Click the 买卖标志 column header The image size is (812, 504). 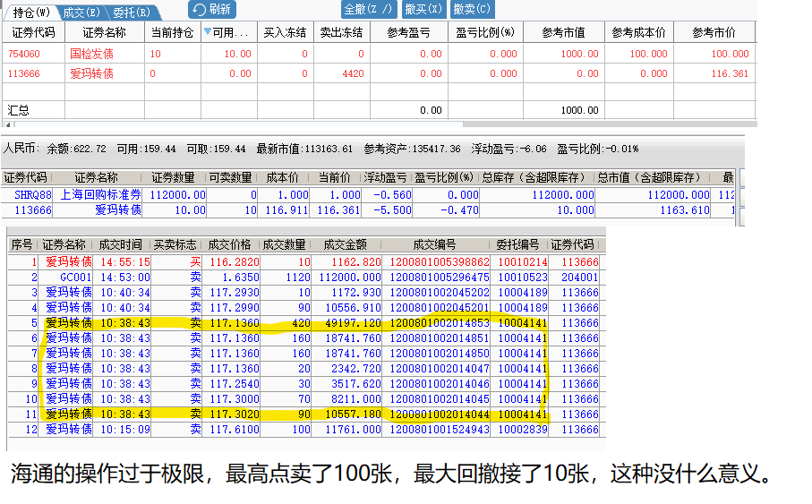point(175,244)
